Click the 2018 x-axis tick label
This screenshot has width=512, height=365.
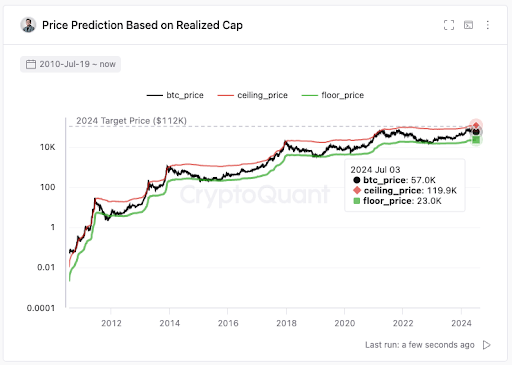pos(286,323)
